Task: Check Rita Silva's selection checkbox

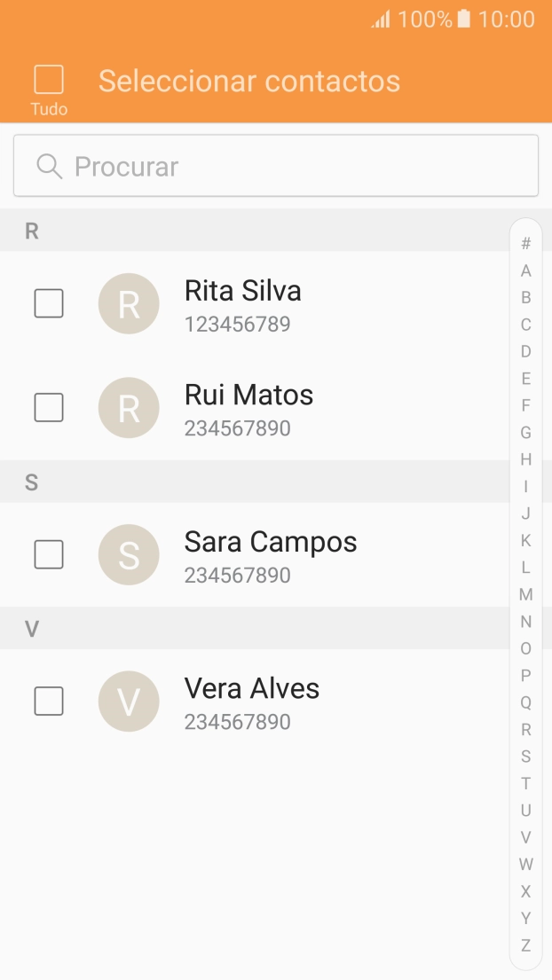Action: point(49,303)
